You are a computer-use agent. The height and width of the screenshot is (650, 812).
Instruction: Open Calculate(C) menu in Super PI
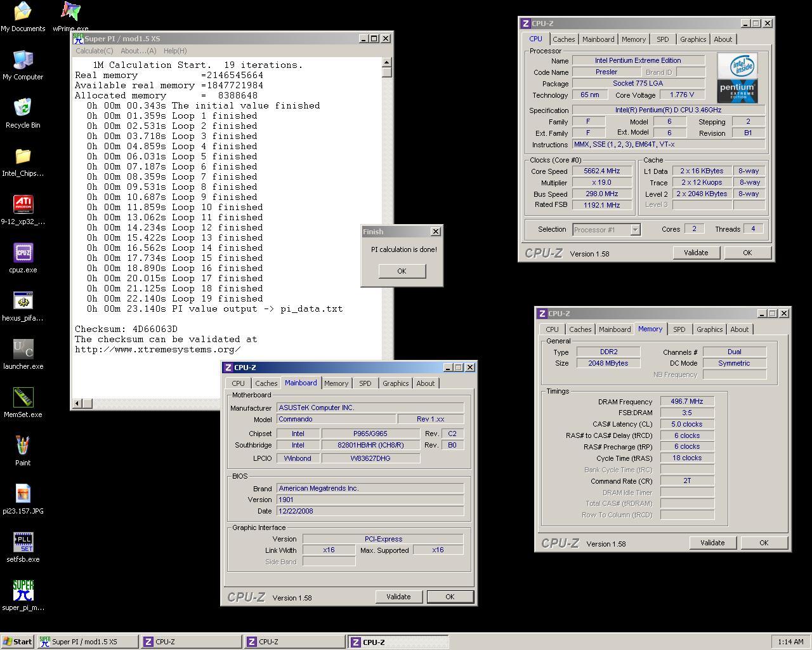(94, 51)
